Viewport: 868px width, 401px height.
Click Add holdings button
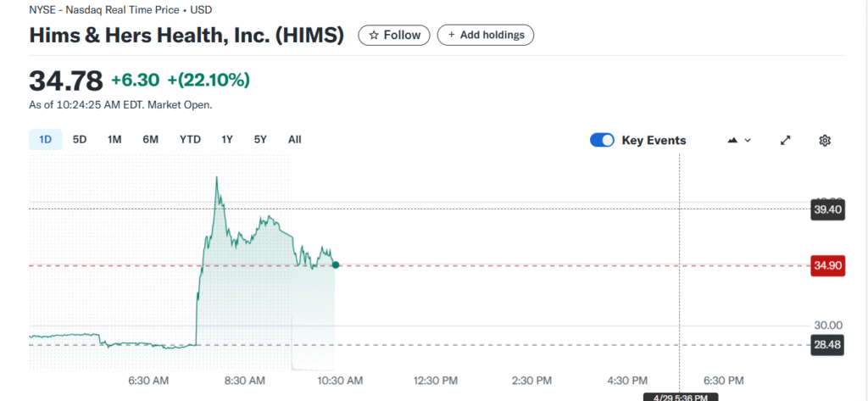(485, 35)
